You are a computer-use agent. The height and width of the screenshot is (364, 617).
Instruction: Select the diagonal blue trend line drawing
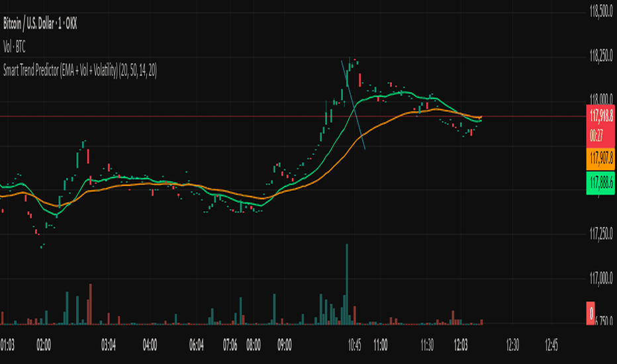353,105
